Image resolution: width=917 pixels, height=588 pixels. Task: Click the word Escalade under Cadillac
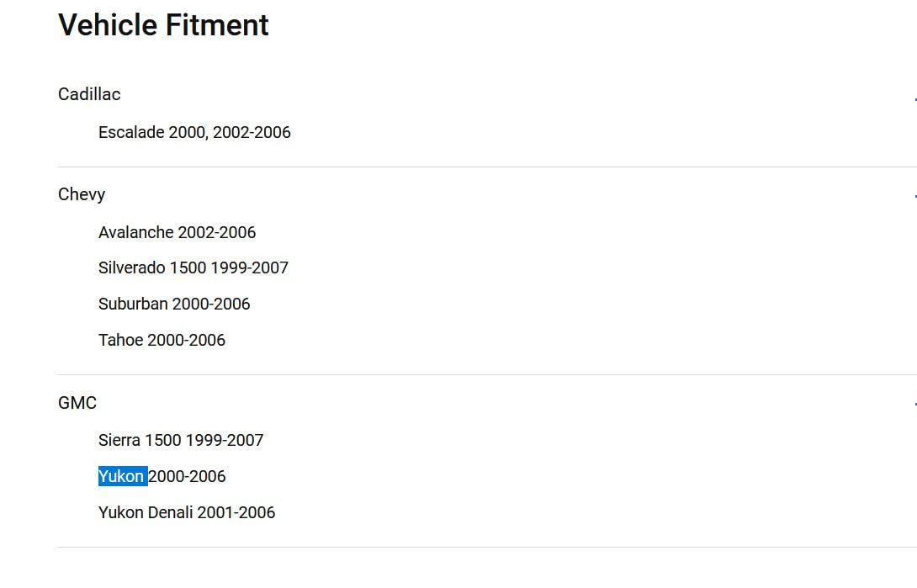(x=131, y=132)
